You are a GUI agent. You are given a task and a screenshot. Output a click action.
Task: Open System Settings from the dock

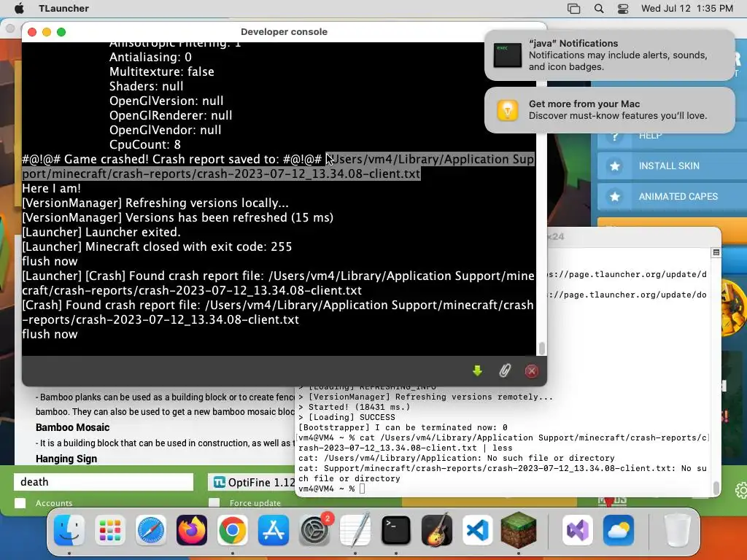coord(314,529)
